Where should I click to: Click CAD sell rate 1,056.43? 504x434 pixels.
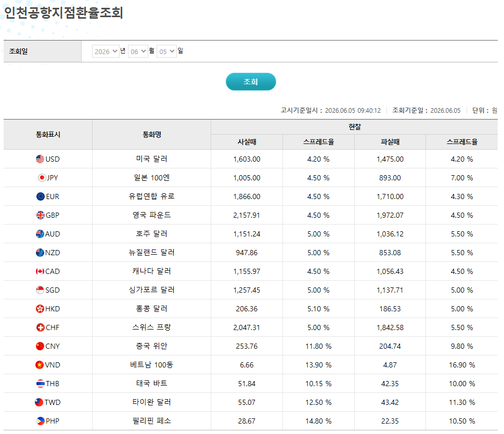390,271
